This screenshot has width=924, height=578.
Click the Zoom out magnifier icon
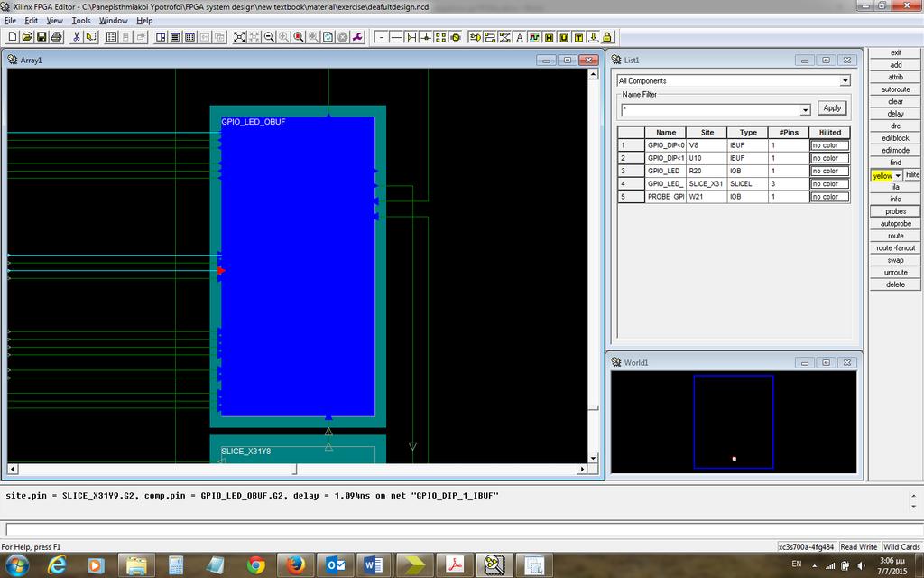(269, 37)
